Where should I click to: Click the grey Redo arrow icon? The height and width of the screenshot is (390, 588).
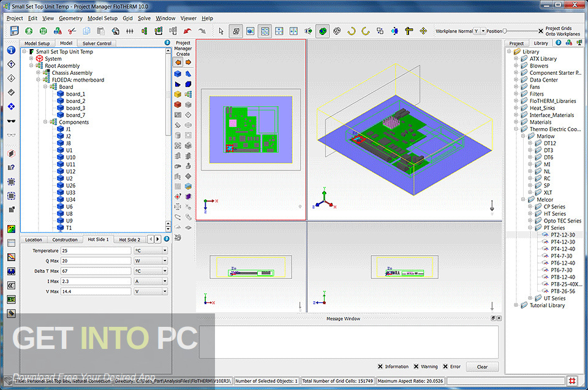pyautogui.click(x=202, y=31)
